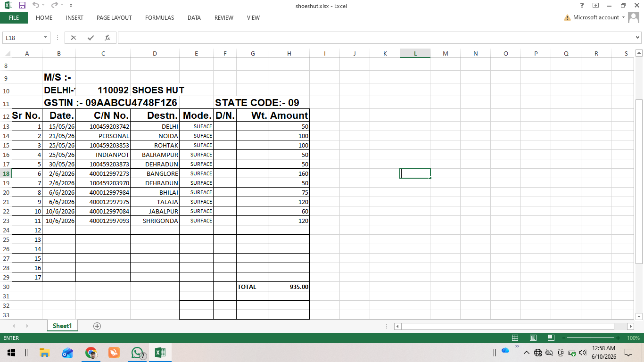Cancel the cell entry with X

pos(74,38)
